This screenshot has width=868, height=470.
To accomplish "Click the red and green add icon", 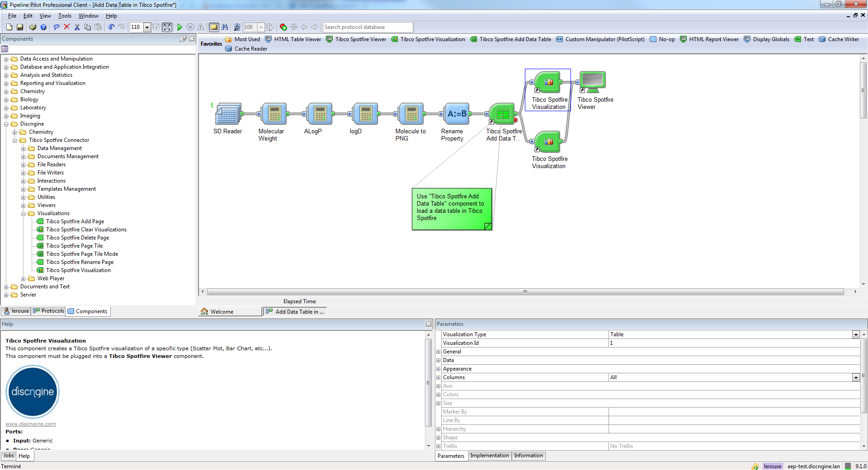I will coord(283,27).
